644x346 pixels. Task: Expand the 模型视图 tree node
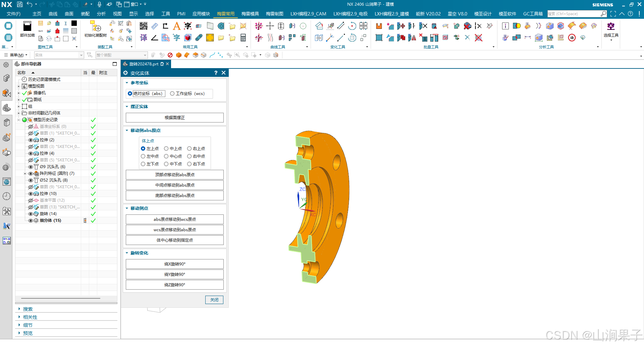19,86
